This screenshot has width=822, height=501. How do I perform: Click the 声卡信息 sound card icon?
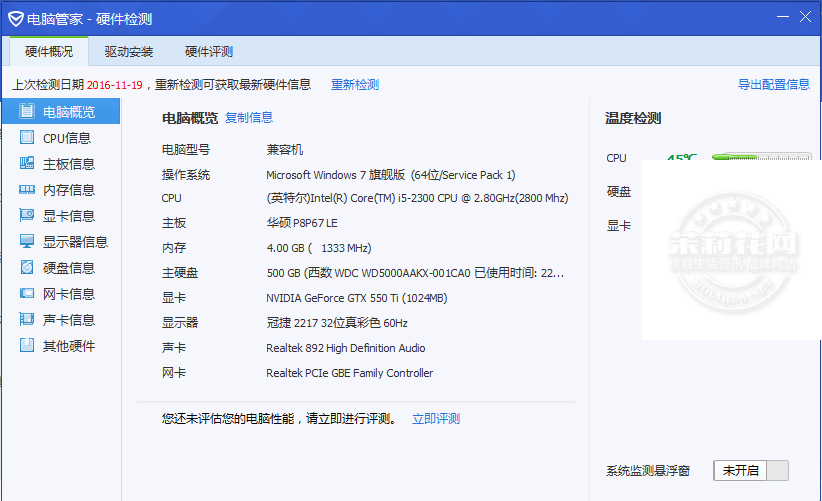point(27,319)
